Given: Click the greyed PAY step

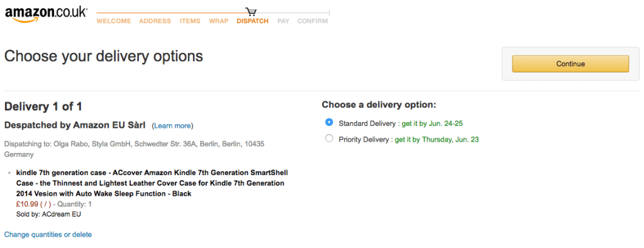Looking at the screenshot, I should [x=284, y=21].
